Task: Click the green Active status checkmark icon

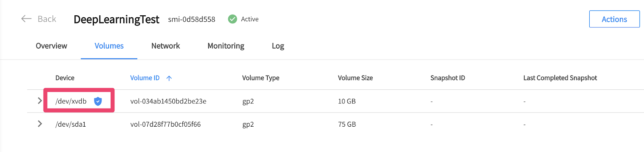Action: [232, 19]
